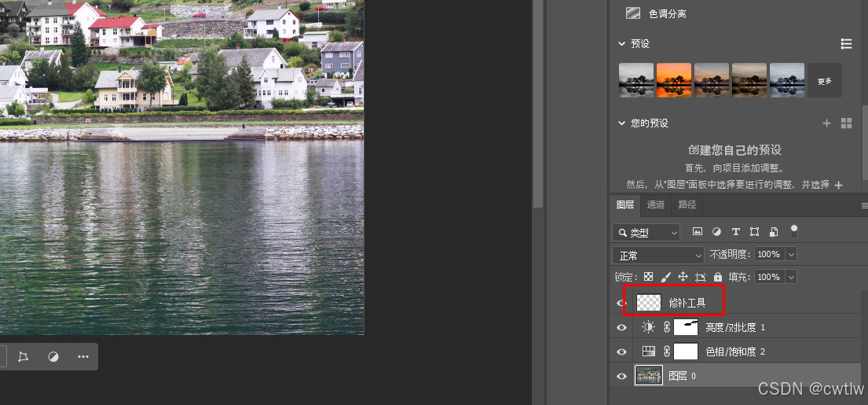Apply the orange sunset preset thumbnail
Viewport: 868px width, 405px height.
674,80
